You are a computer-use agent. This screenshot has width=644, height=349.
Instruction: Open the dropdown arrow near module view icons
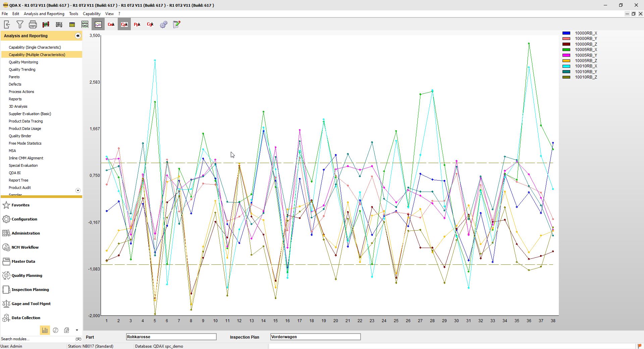(x=76, y=331)
